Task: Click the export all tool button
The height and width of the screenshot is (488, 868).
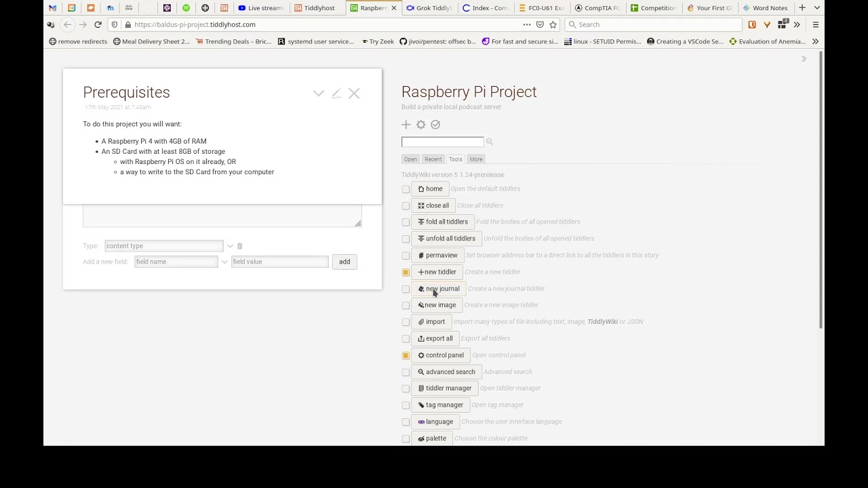Action: point(435,338)
